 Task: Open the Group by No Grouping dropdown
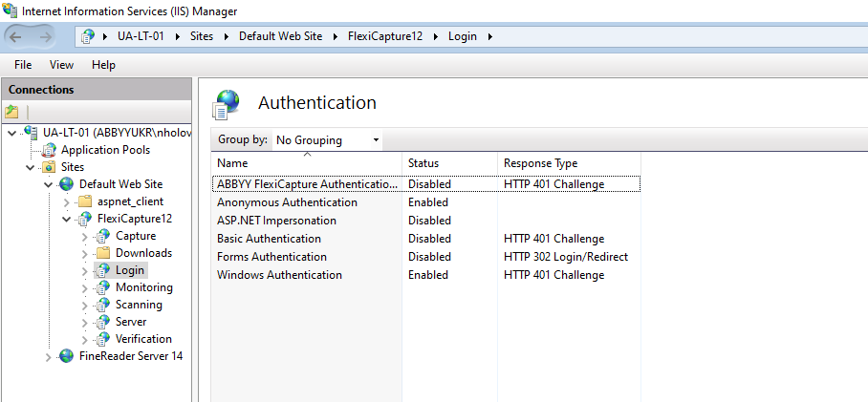[327, 140]
